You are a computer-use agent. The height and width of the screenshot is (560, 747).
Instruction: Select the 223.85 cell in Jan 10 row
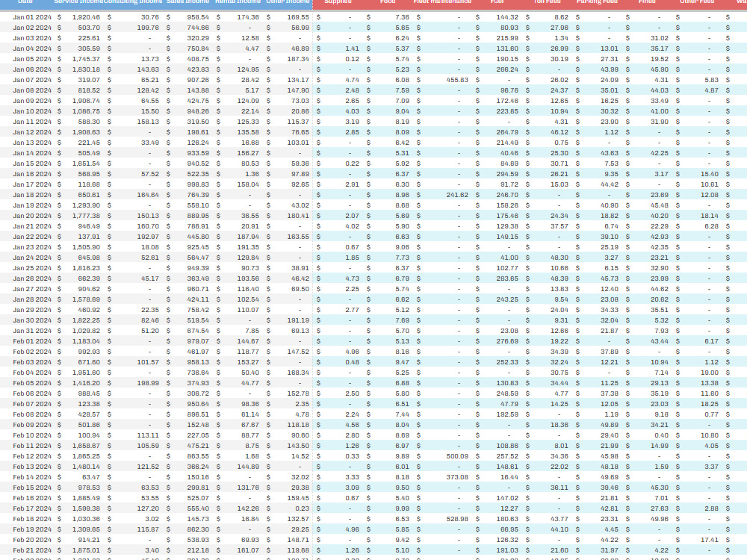click(x=507, y=111)
